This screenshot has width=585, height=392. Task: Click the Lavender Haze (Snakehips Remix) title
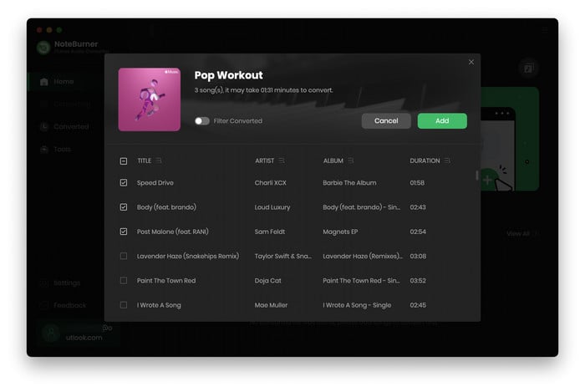pos(188,256)
